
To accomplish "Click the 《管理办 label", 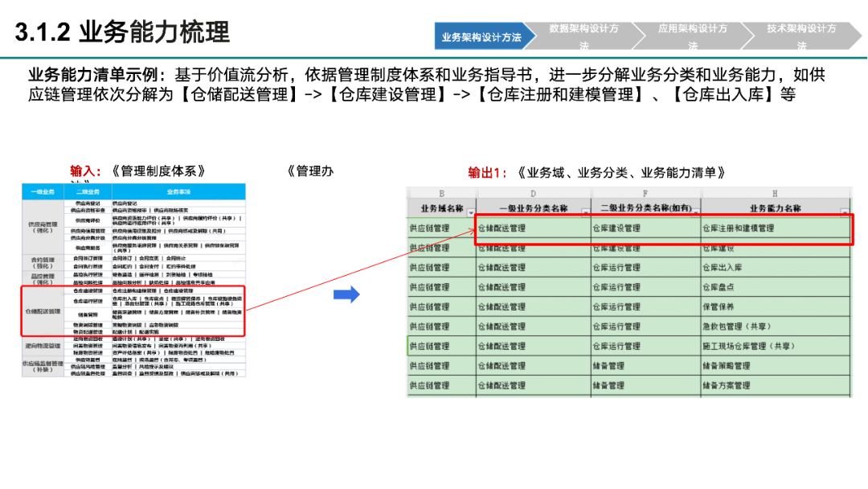I will [x=310, y=171].
